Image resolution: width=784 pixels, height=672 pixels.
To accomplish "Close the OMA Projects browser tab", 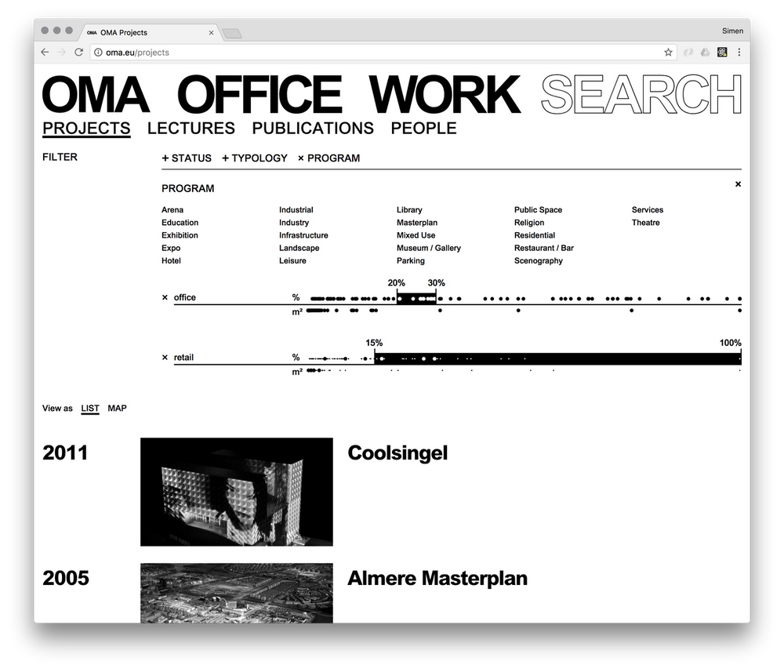I will pyautogui.click(x=211, y=32).
